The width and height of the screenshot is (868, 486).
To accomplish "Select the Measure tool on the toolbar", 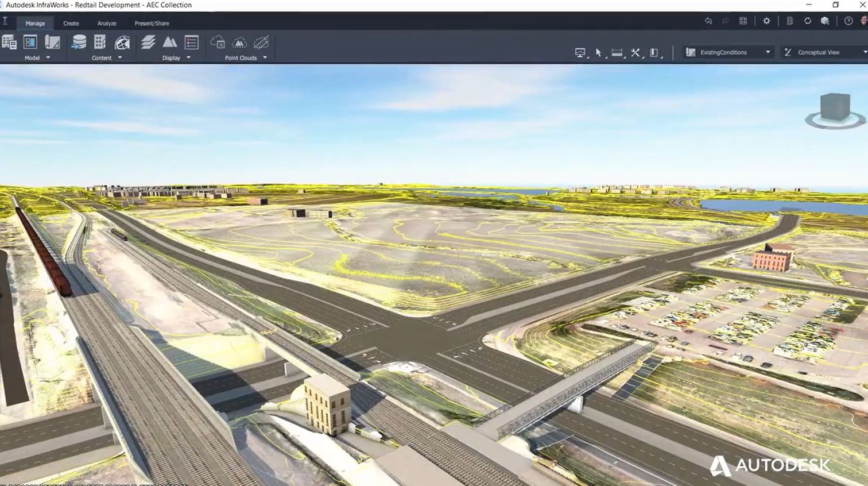I will [x=617, y=52].
